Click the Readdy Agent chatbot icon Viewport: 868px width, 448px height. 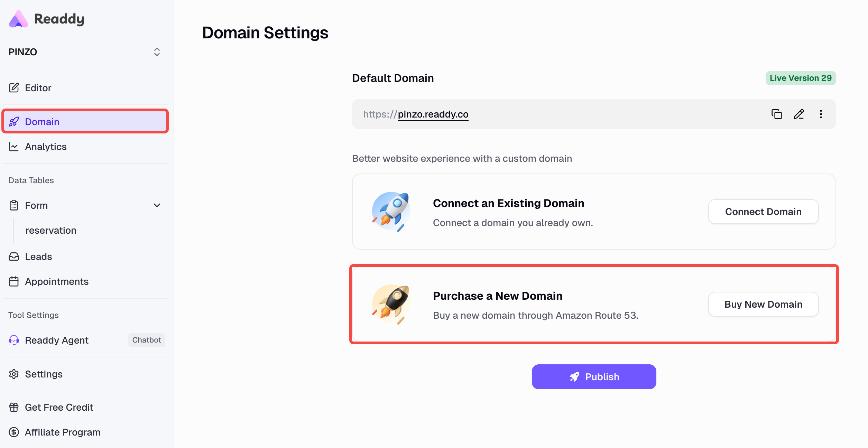(14, 340)
